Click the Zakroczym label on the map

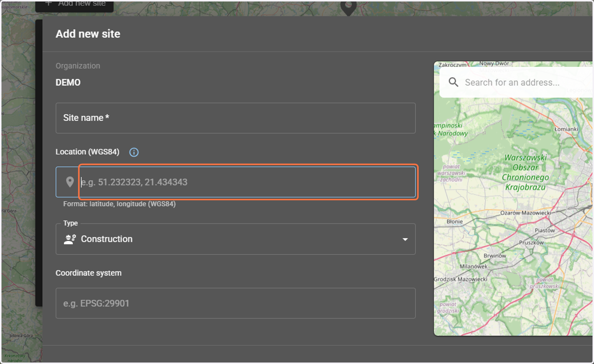tap(453, 64)
